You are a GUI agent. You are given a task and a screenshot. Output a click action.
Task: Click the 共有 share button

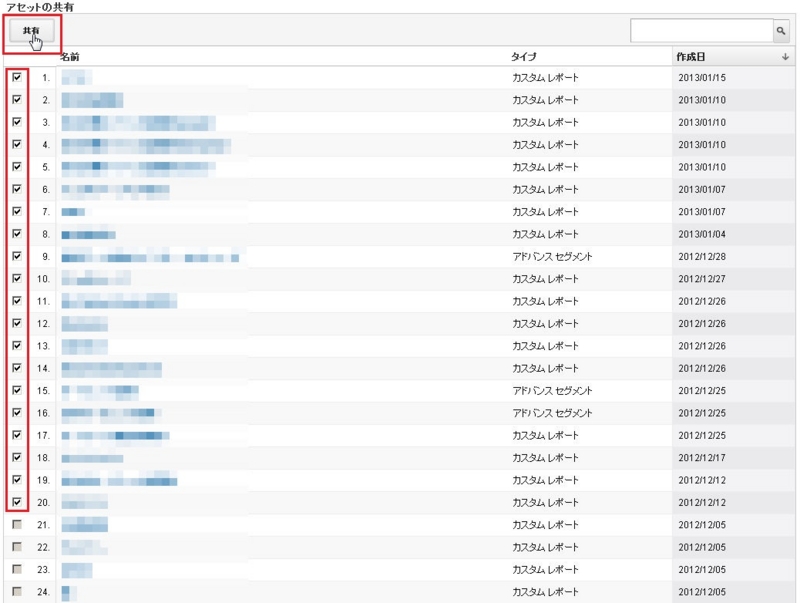pyautogui.click(x=32, y=31)
